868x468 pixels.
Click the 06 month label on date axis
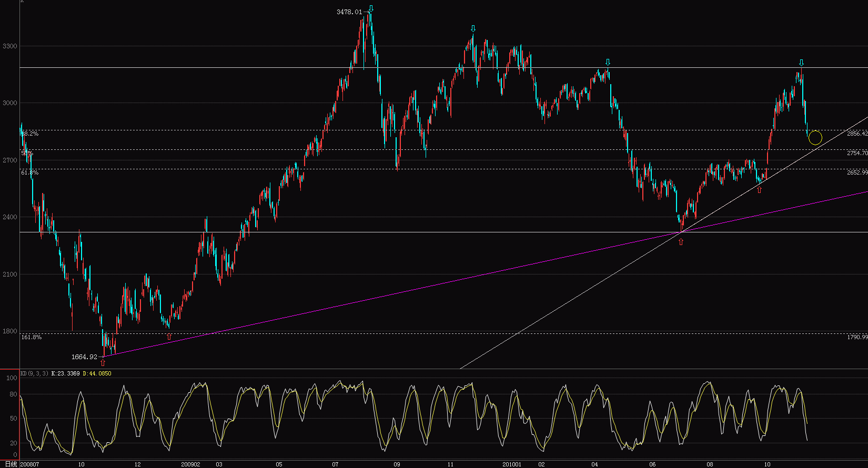(652, 464)
